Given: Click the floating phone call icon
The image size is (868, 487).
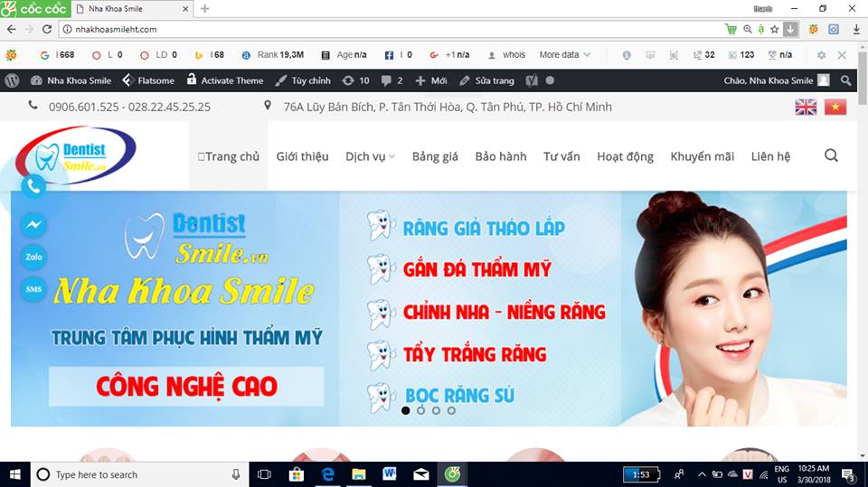Looking at the screenshot, I should [33, 186].
